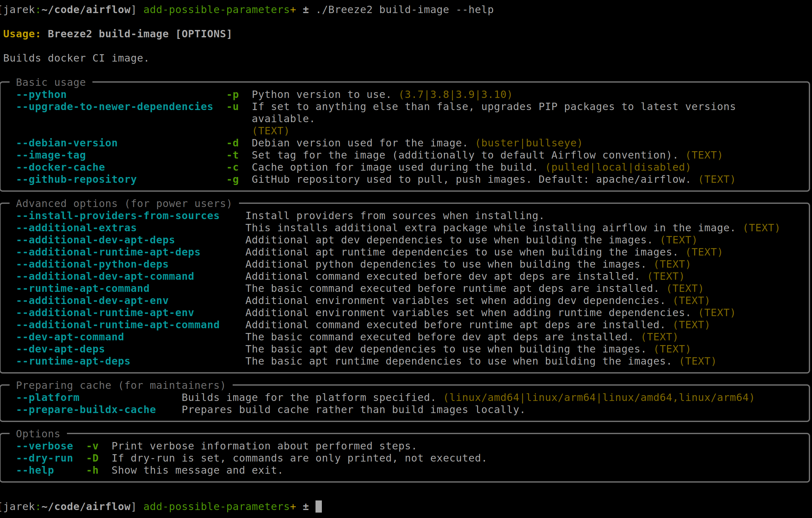Click the --prepare-buildx-cache flag
This screenshot has width=812, height=518.
pos(86,410)
